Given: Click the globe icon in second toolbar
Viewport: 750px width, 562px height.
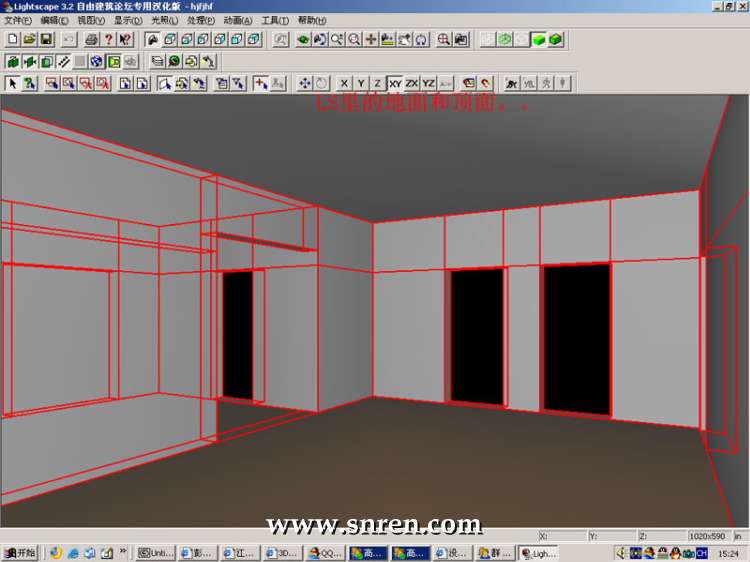Looking at the screenshot, I should coord(97,61).
